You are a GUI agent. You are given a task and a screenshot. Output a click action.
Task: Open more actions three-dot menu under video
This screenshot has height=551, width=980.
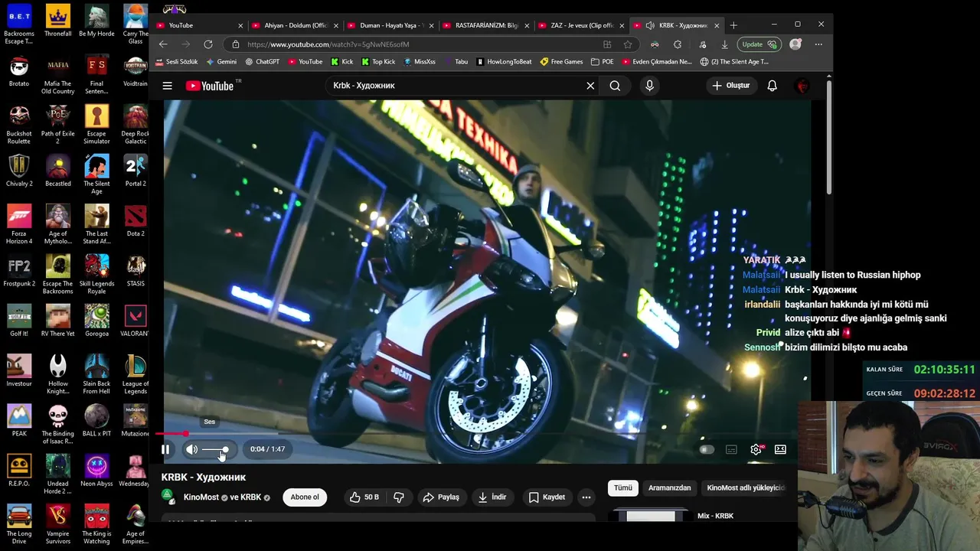[586, 497]
